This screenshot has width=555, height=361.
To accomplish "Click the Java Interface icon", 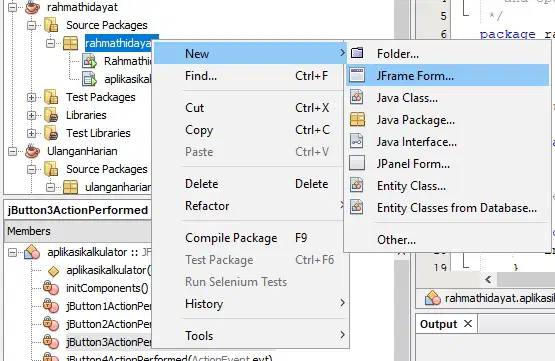I will click(356, 141).
